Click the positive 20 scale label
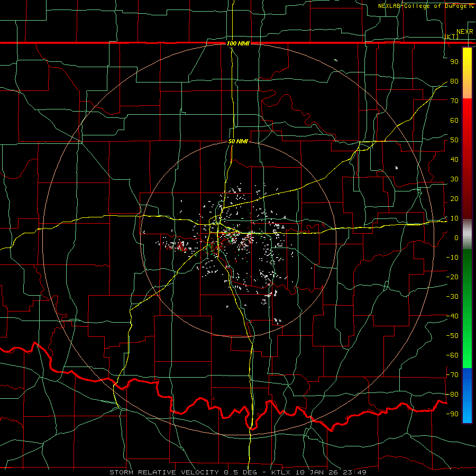The height and width of the screenshot is (476, 476). pyautogui.click(x=454, y=199)
